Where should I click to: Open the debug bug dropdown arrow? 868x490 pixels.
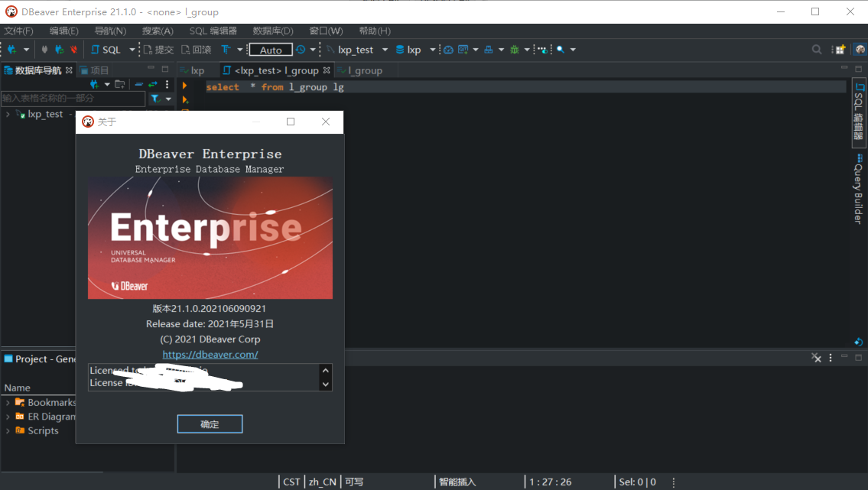click(x=527, y=50)
